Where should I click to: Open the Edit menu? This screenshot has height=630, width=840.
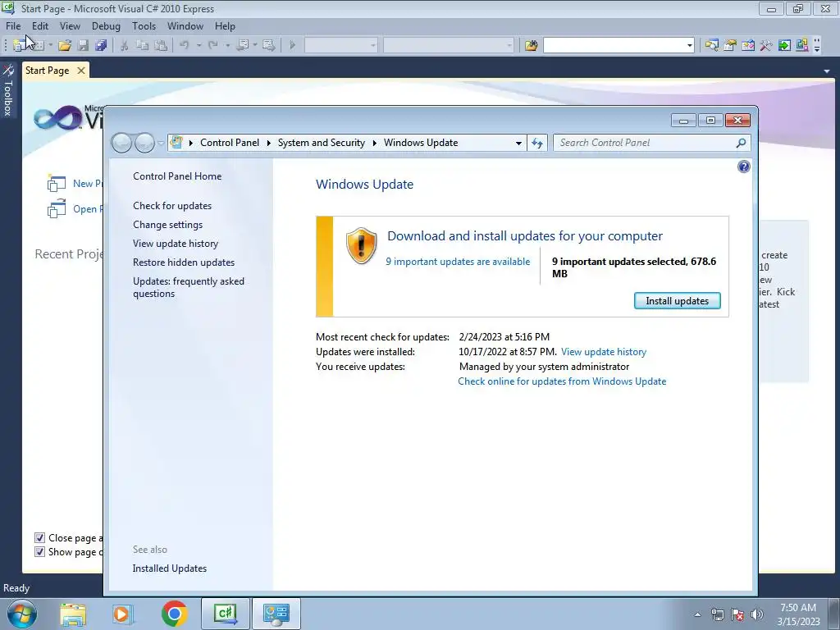click(x=40, y=25)
